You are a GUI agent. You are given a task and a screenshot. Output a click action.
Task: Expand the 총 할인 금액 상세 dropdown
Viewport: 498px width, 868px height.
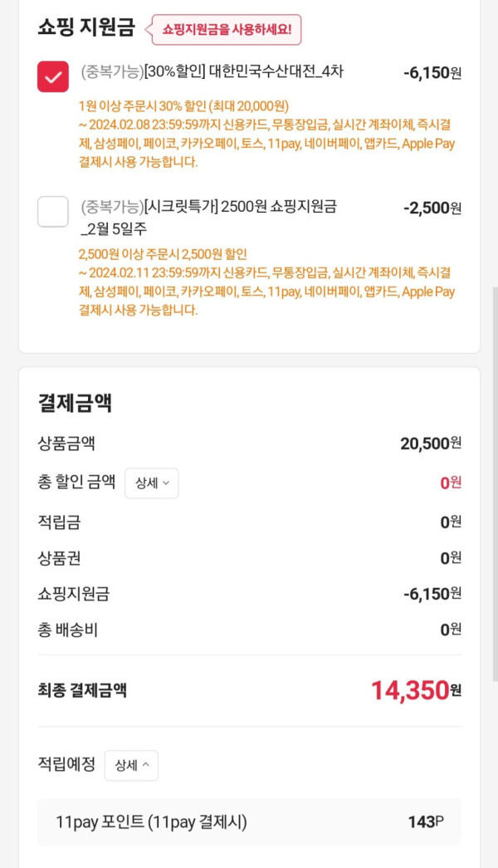point(151,483)
